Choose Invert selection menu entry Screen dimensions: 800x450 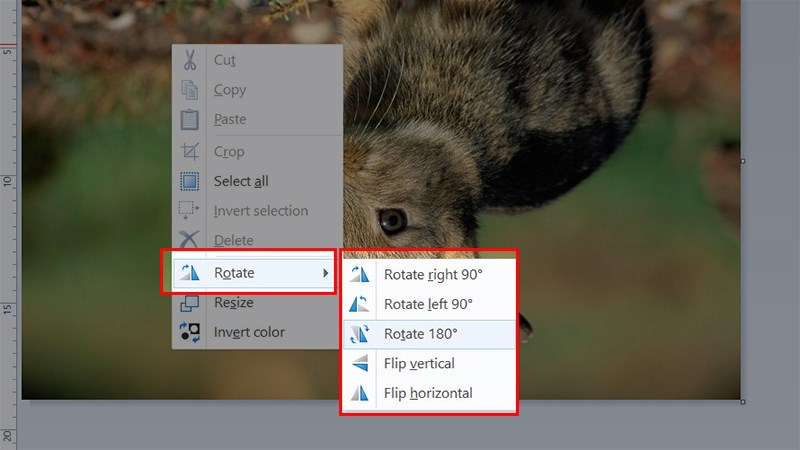(x=257, y=210)
